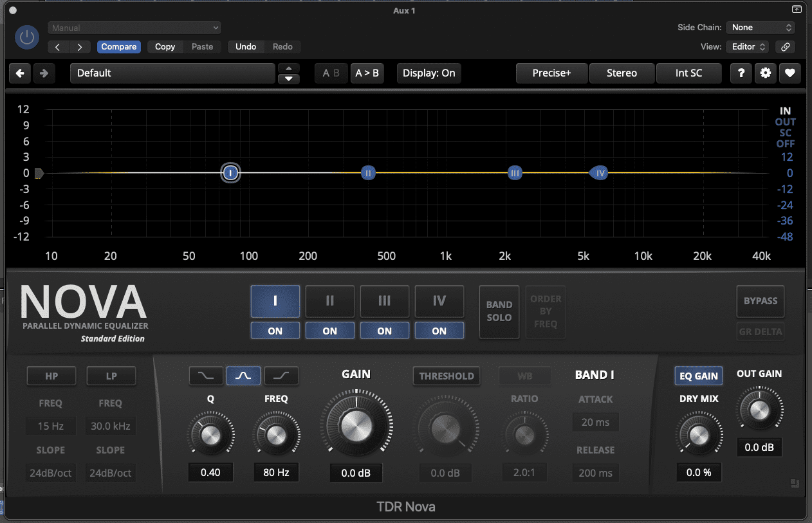Select band I node on the graph
The width and height of the screenshot is (812, 523).
[x=230, y=172]
